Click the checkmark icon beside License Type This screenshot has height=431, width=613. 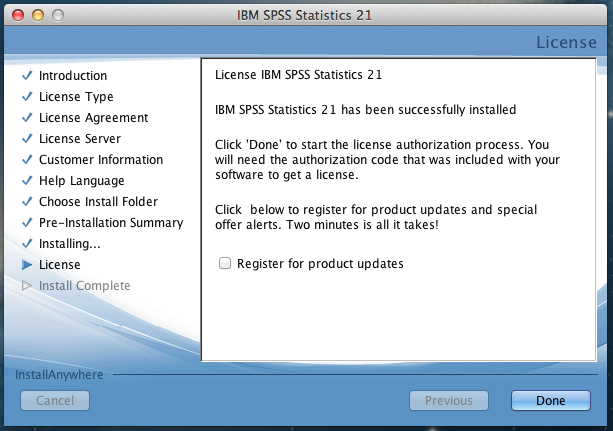pos(27,97)
